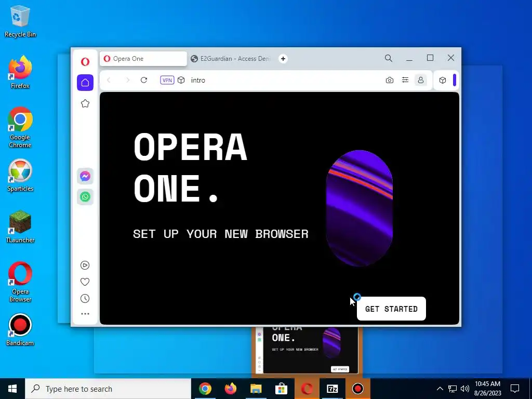Open the volume speaker tray icon

465,389
